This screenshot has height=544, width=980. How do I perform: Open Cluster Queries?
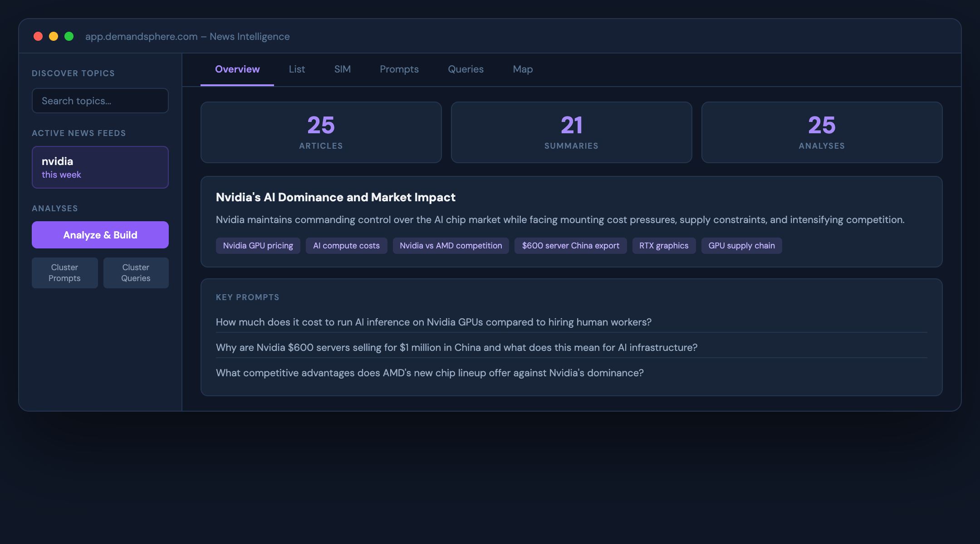[136, 272]
